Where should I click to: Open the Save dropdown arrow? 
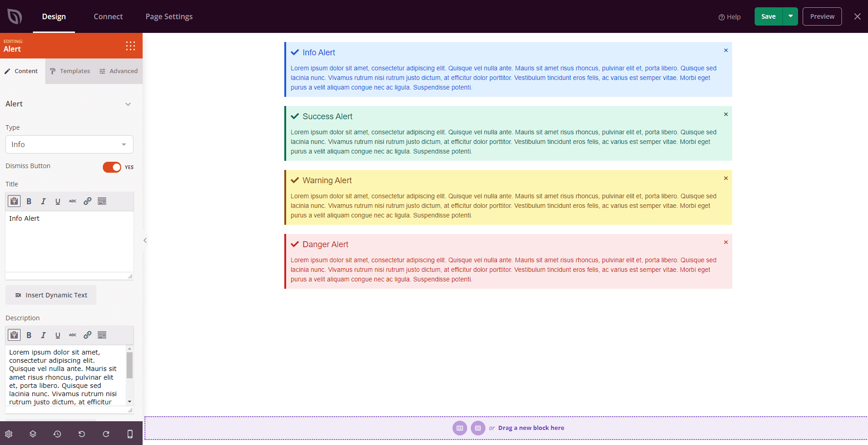coord(790,16)
